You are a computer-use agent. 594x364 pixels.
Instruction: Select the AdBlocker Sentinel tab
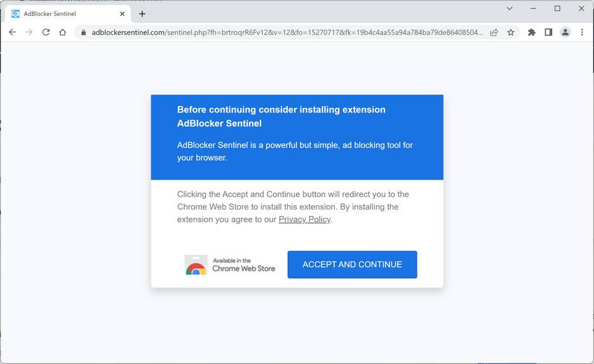tap(64, 13)
